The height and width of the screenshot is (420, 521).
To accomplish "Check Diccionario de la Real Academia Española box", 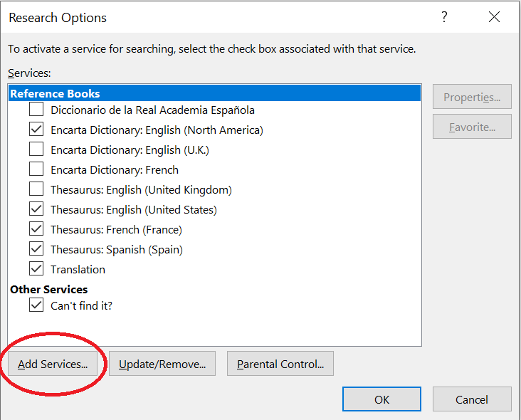I will (36, 109).
